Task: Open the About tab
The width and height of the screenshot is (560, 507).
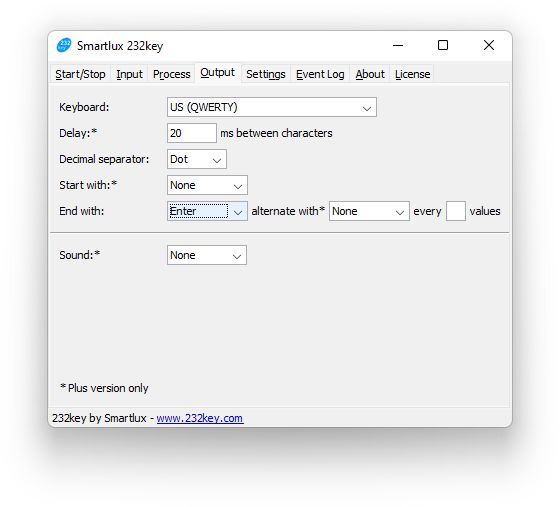Action: [370, 74]
